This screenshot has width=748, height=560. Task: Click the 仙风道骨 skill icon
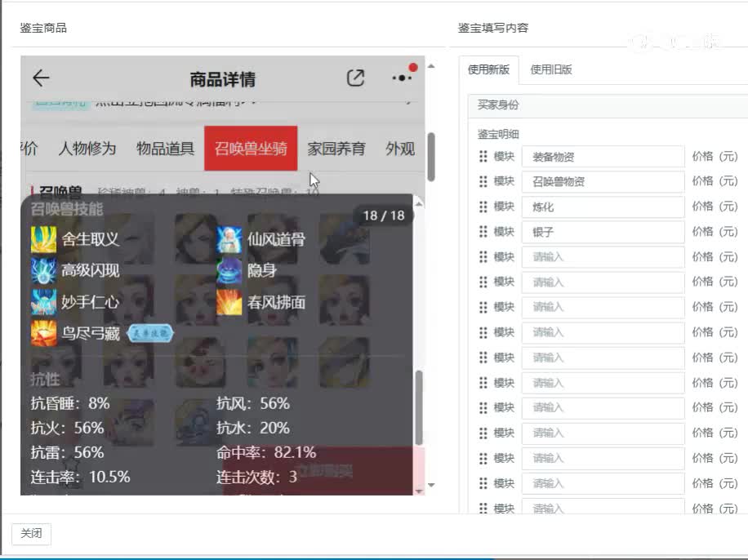point(229,239)
